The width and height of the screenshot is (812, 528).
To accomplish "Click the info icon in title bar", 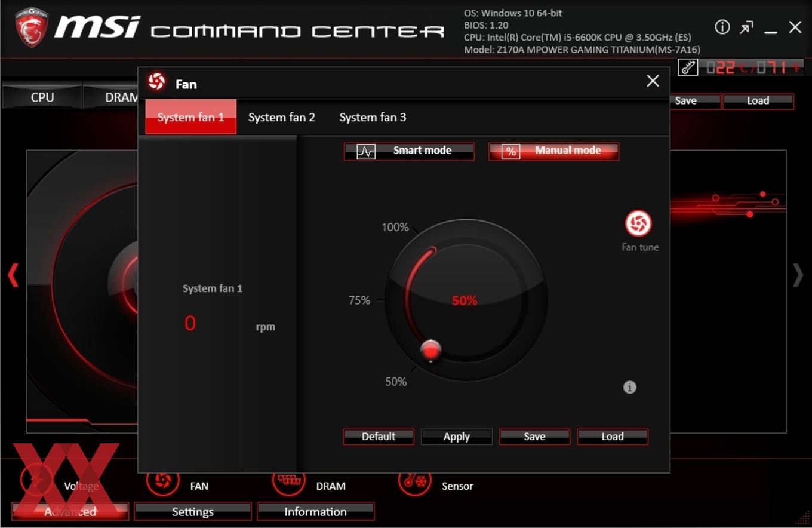I will coord(722,27).
